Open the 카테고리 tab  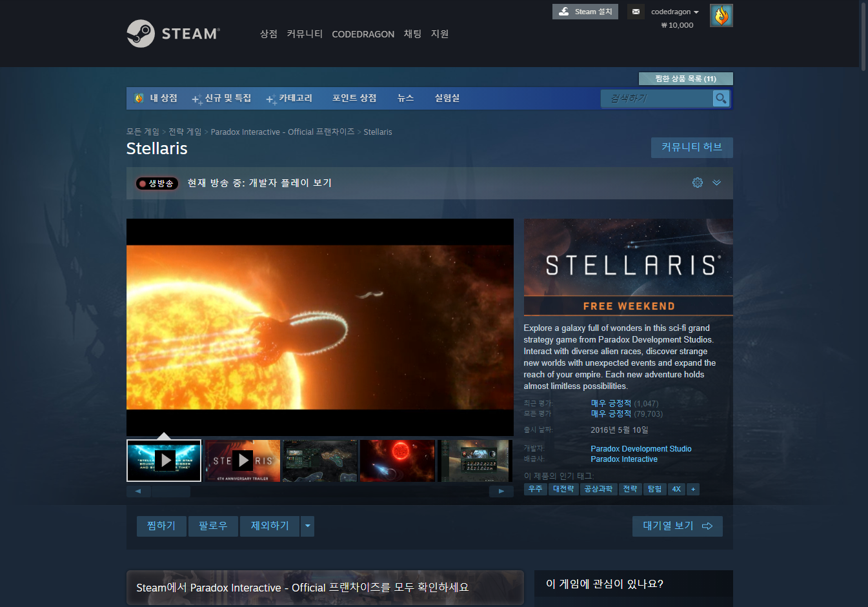[x=289, y=98]
